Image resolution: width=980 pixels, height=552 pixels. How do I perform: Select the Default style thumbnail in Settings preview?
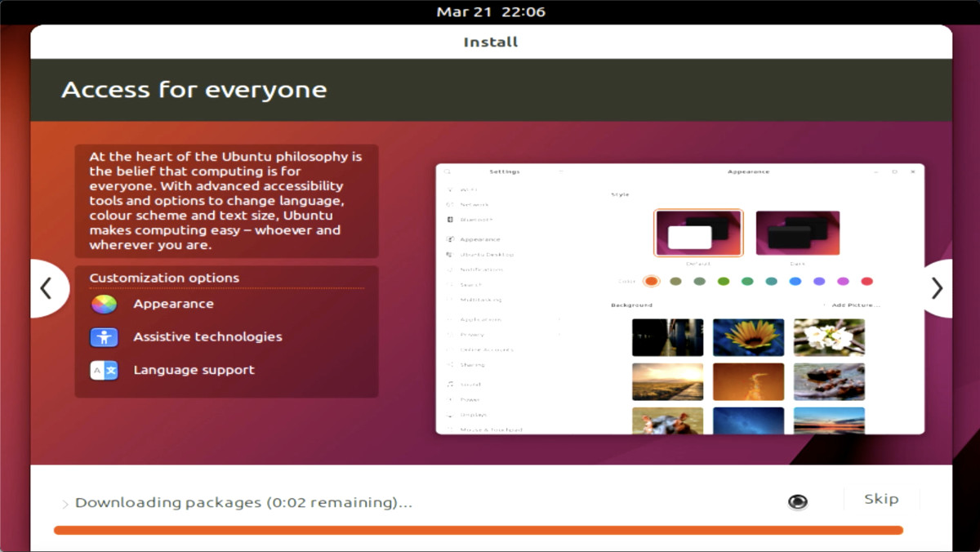698,233
